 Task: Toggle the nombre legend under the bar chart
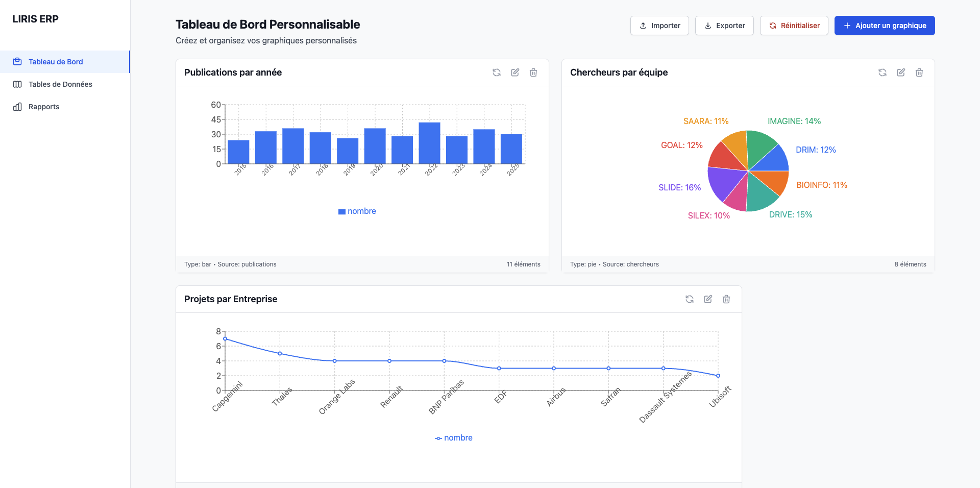click(357, 211)
